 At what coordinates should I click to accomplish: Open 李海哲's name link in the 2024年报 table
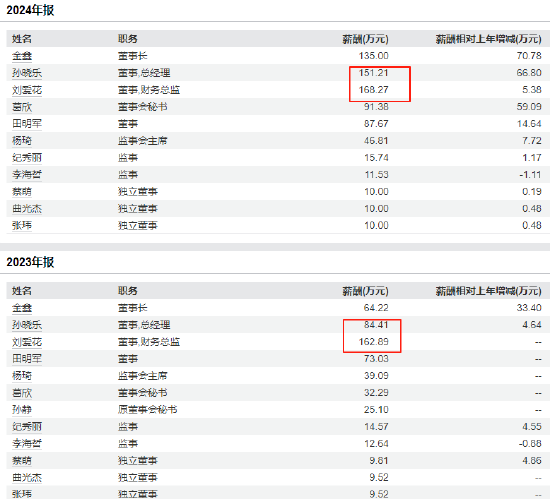pos(27,175)
